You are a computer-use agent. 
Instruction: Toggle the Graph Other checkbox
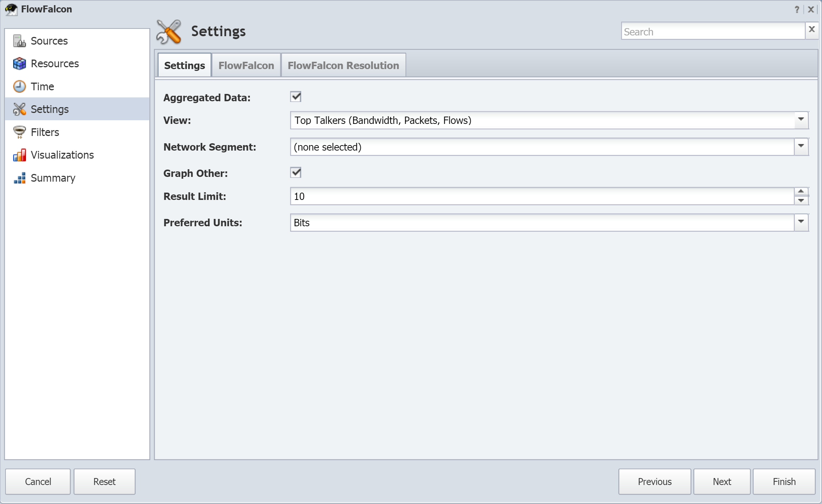pos(296,173)
